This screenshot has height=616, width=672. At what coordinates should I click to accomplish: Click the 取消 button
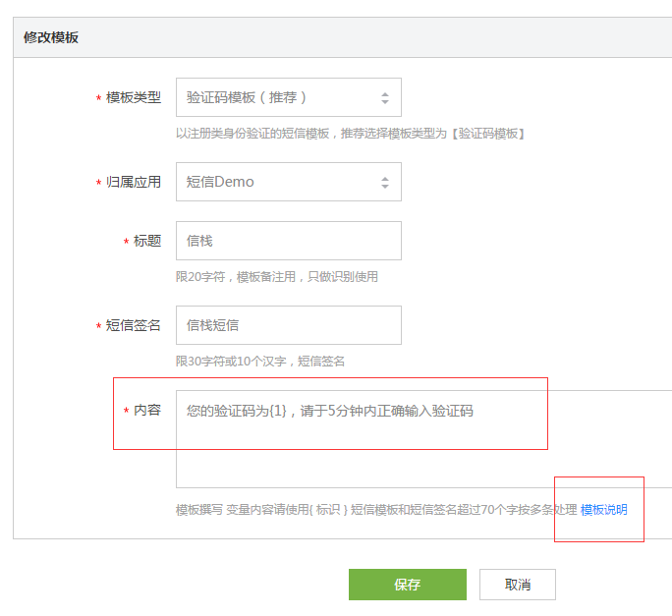point(518,585)
